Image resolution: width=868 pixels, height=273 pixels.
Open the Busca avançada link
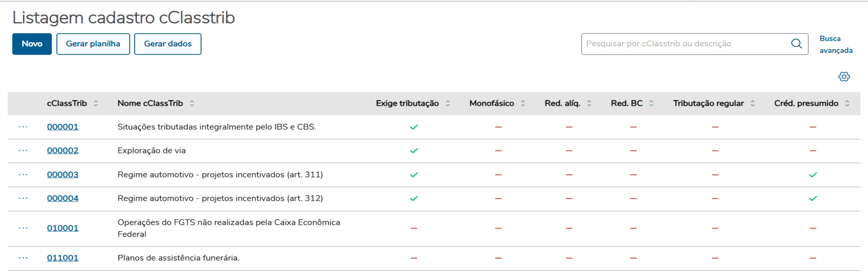836,44
